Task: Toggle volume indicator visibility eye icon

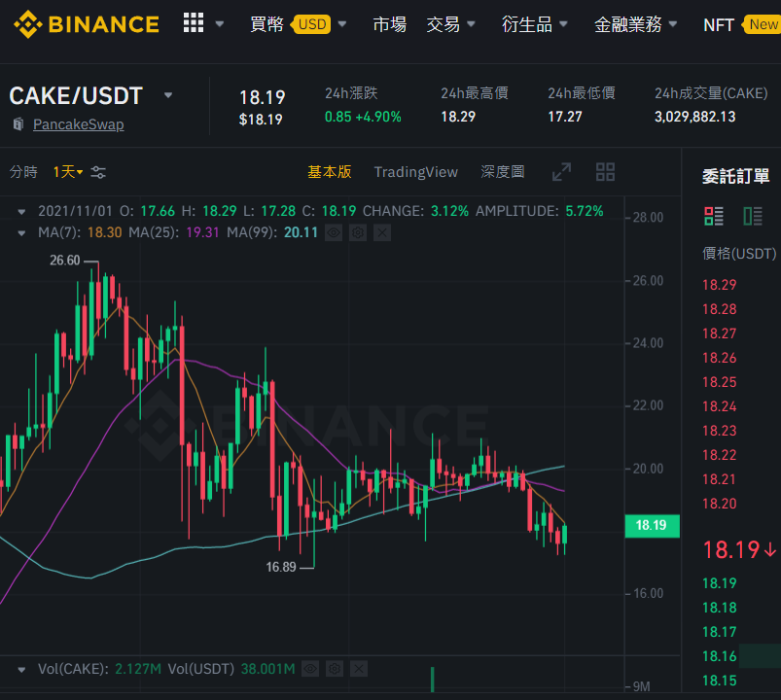Action: [x=310, y=669]
